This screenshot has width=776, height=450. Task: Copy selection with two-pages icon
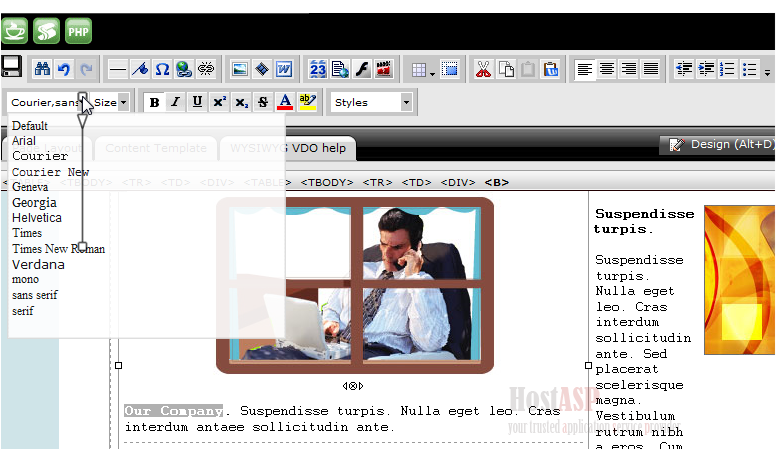506,69
